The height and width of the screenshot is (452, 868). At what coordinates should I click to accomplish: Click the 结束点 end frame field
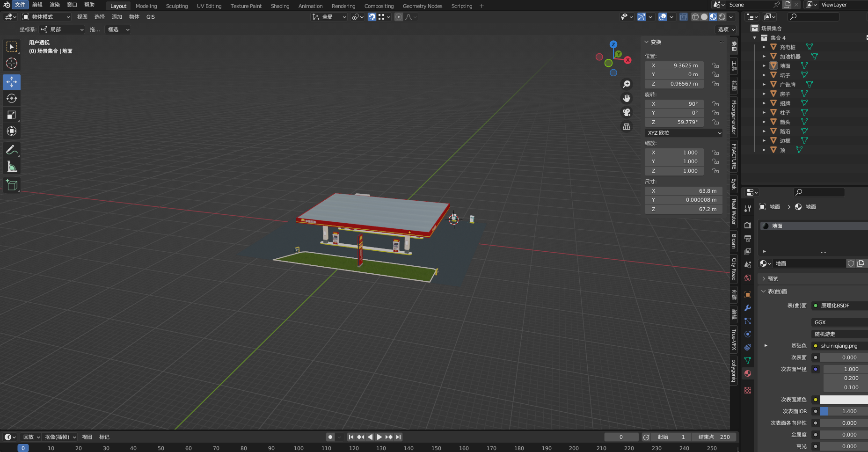tap(714, 437)
